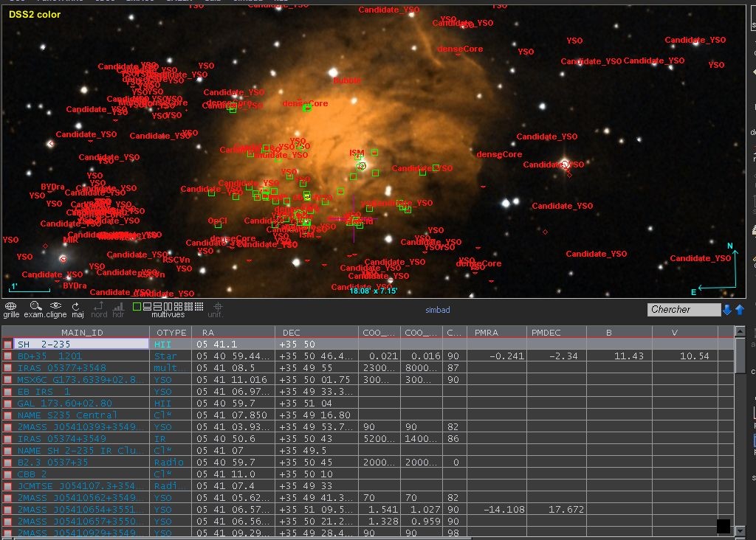Sort by the OTYPE column header

pyautogui.click(x=171, y=333)
